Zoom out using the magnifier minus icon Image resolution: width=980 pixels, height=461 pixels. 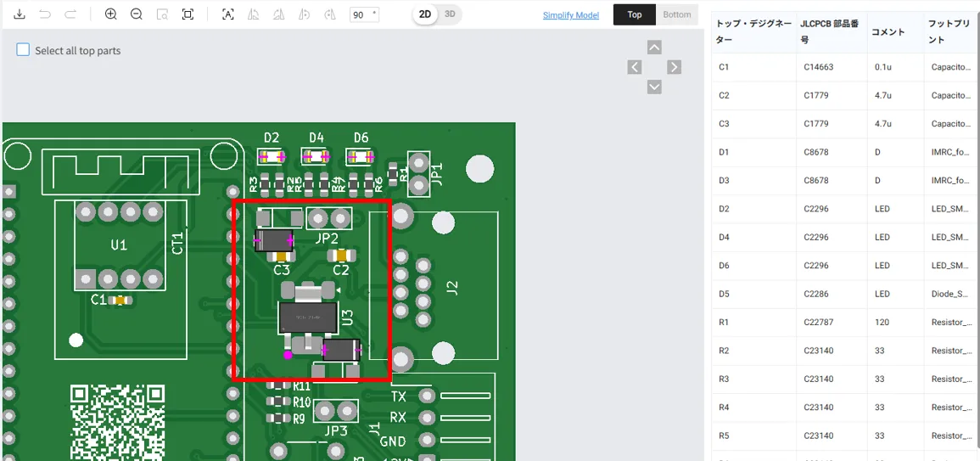tap(137, 14)
